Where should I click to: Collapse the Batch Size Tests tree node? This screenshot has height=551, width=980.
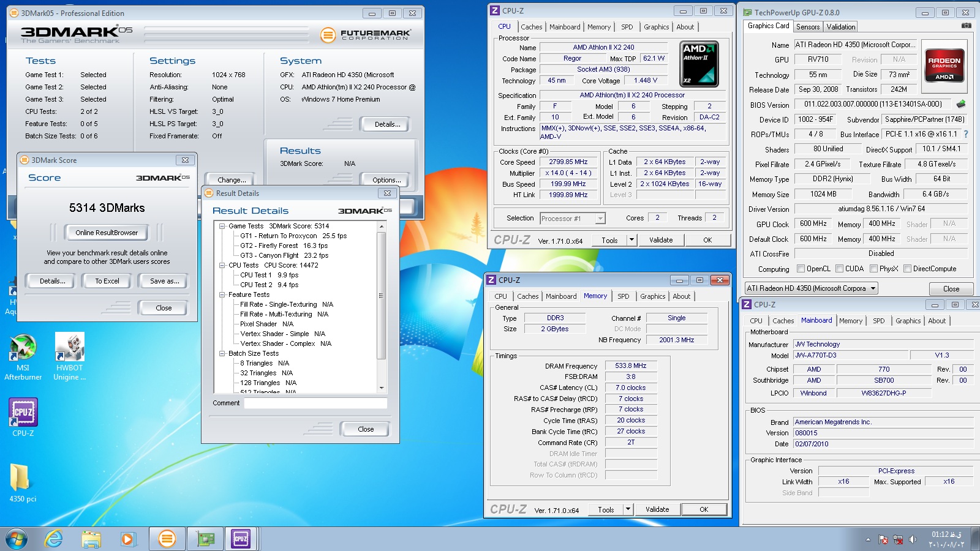pos(222,353)
